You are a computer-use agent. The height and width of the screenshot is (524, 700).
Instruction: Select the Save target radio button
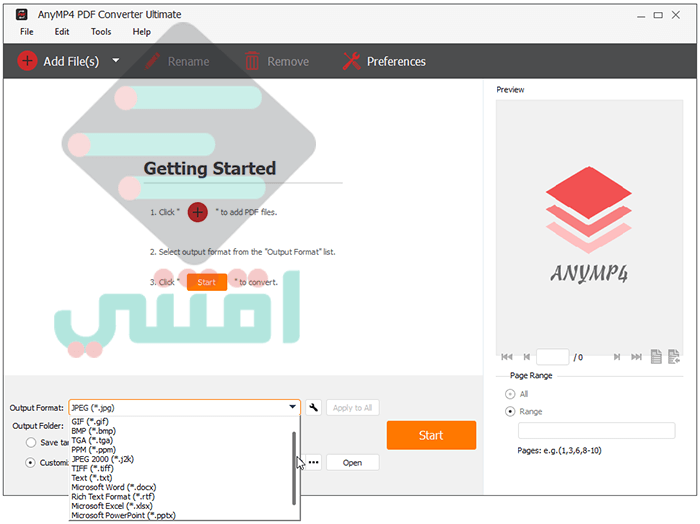(31, 442)
